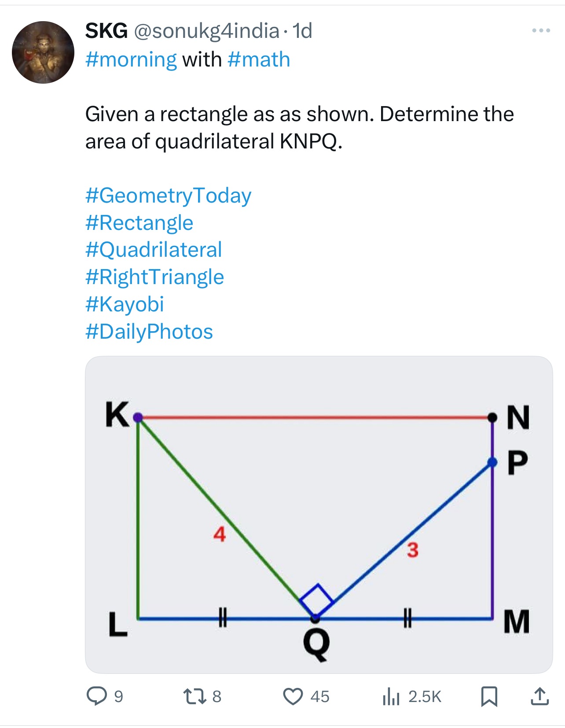
Task: Open the #DailyPhotos hashtag
Action: click(x=149, y=332)
